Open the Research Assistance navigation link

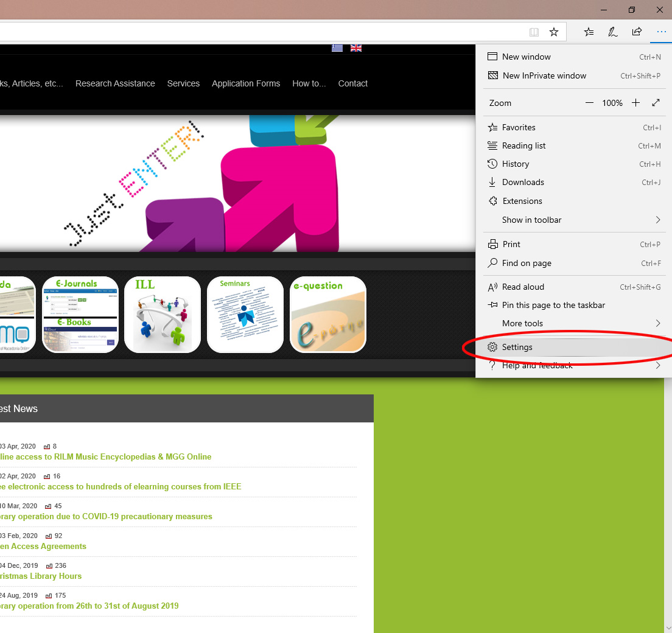115,83
